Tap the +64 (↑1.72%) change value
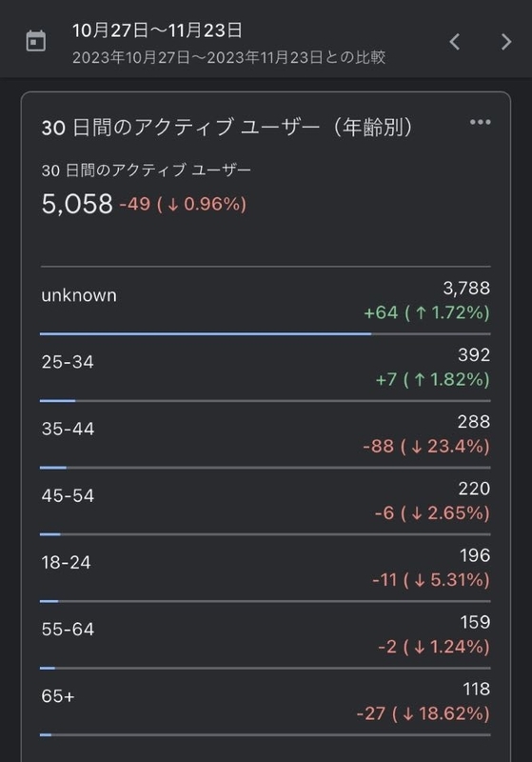532x762 pixels. click(x=426, y=312)
